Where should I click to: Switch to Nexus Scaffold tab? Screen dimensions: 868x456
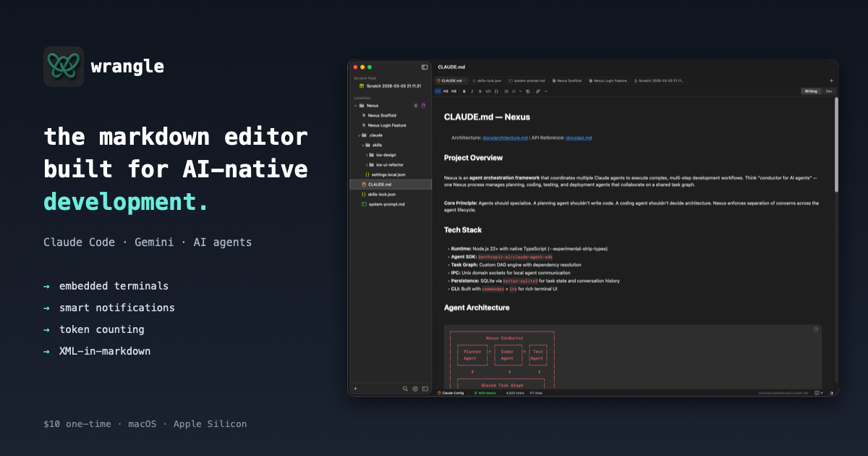(x=566, y=80)
